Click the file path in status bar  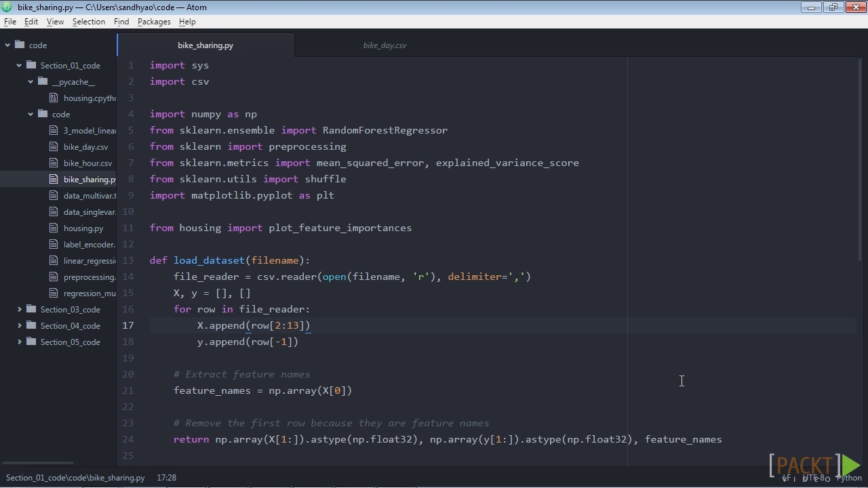(75, 478)
